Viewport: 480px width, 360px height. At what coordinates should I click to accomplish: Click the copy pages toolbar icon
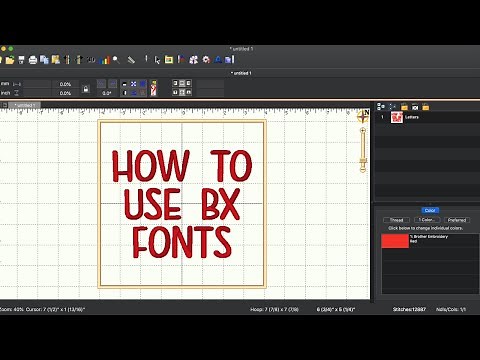(44, 60)
